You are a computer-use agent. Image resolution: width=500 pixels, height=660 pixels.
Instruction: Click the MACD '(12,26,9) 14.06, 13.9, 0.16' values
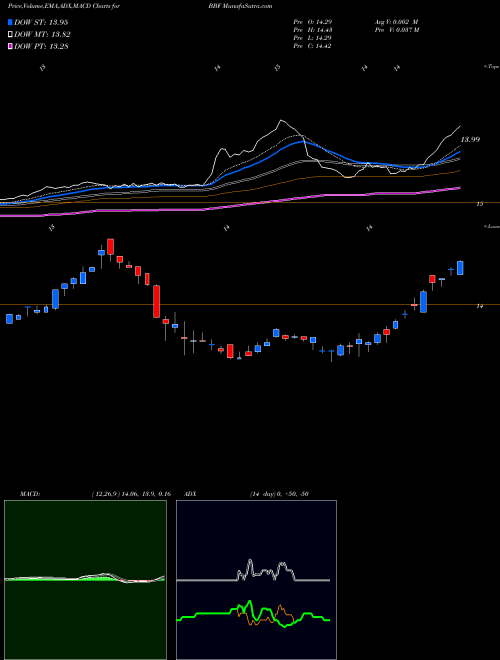[x=131, y=494]
